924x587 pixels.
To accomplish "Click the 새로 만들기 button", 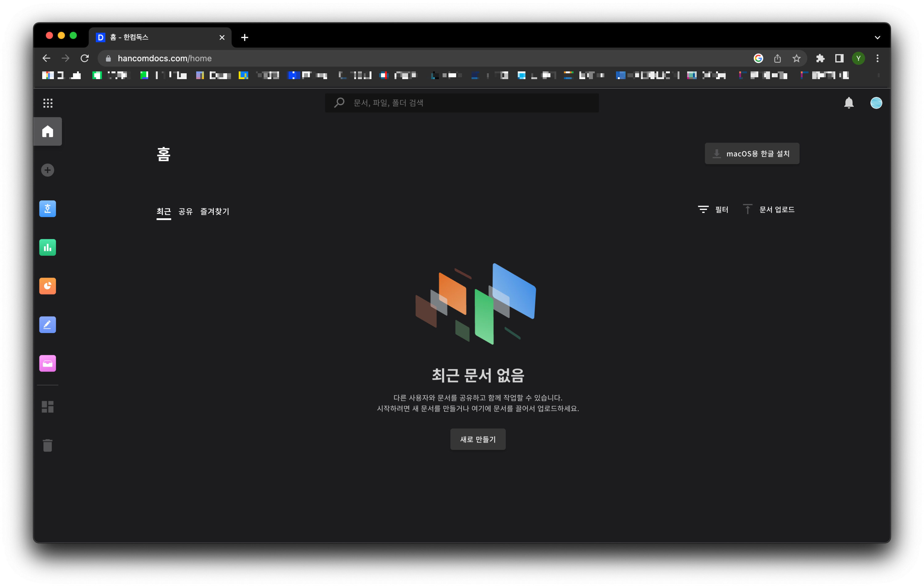I will pyautogui.click(x=478, y=439).
